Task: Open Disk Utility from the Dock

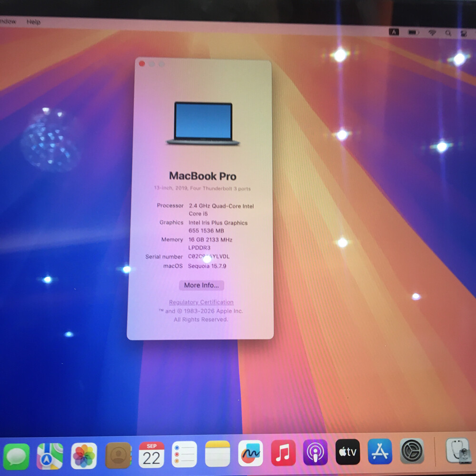Action: pos(458,450)
